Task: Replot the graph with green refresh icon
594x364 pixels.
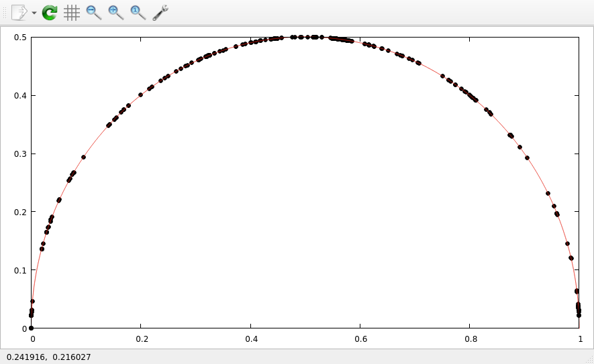Action: coord(49,13)
